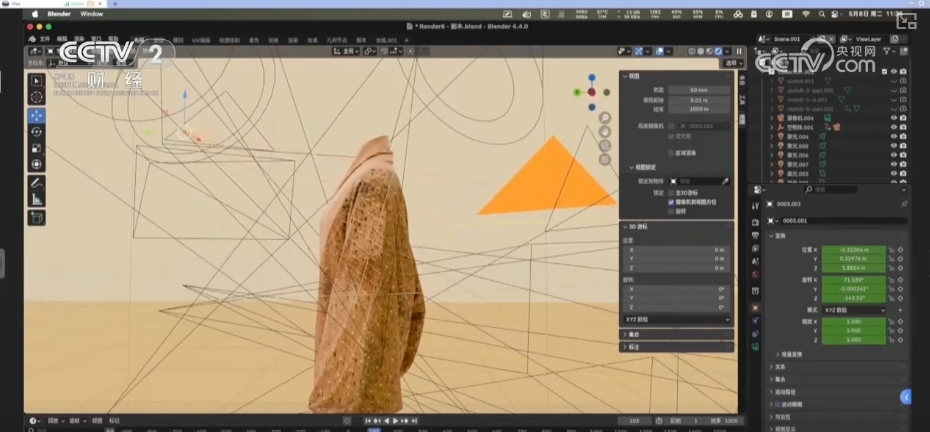Open the 文件 file menu
The height and width of the screenshot is (432, 930).
pos(44,40)
